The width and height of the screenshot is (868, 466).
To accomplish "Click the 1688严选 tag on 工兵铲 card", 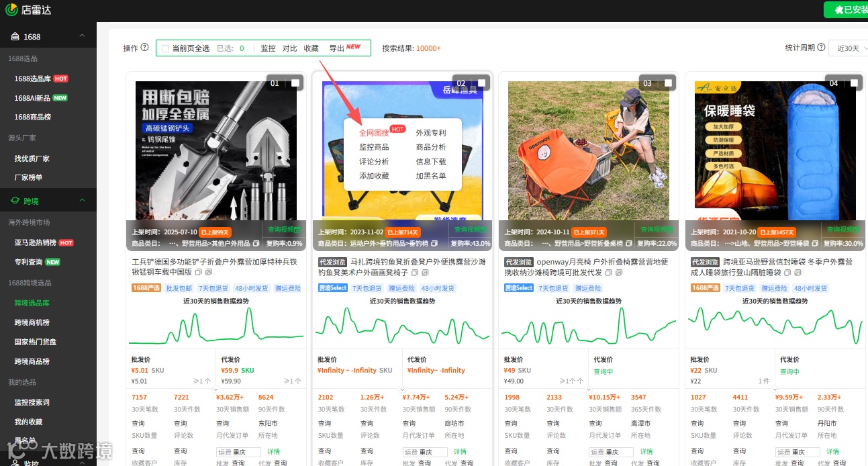I will (x=146, y=288).
